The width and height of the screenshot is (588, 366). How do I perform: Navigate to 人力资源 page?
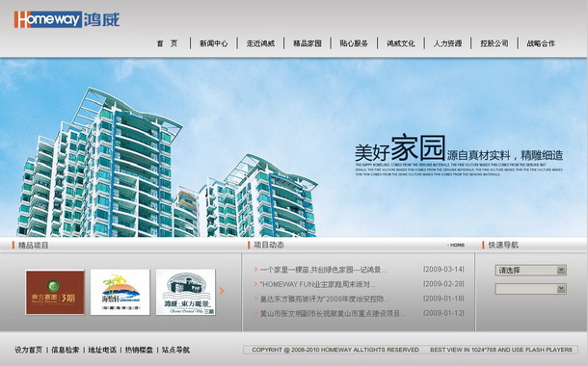click(448, 43)
